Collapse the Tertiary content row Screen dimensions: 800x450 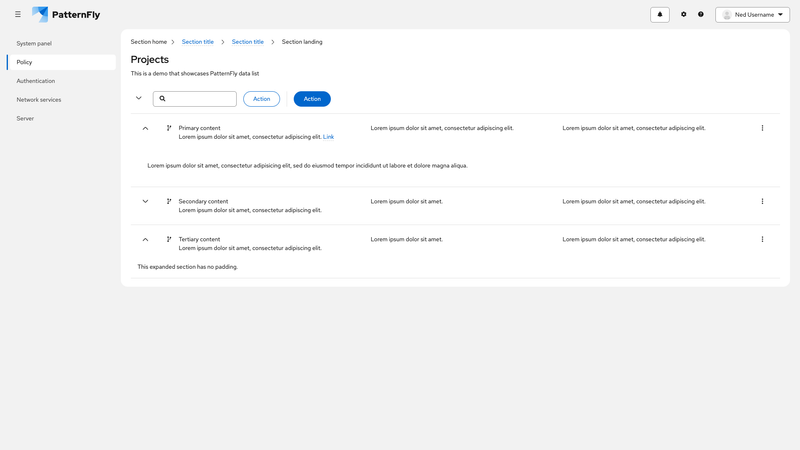(x=145, y=239)
